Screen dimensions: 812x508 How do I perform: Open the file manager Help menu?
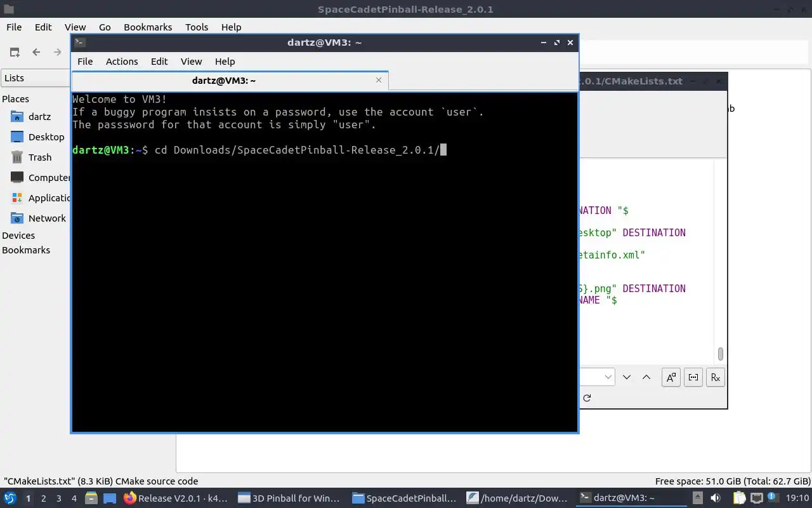(232, 27)
